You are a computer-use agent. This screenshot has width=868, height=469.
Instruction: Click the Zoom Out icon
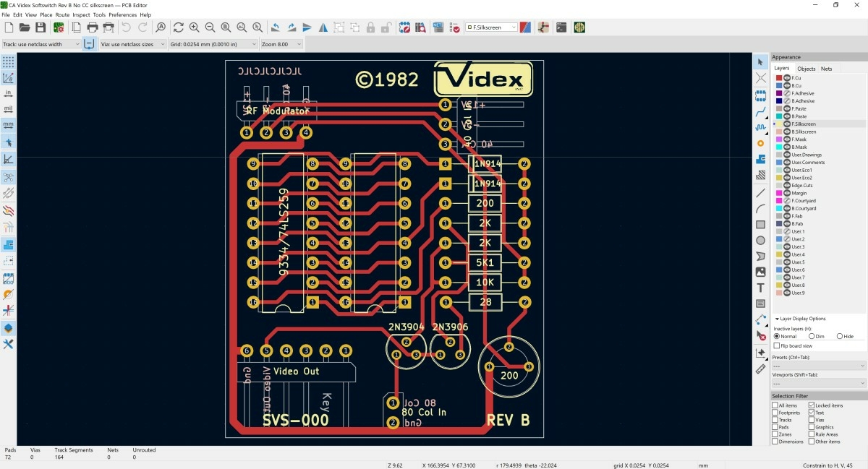[210, 27]
